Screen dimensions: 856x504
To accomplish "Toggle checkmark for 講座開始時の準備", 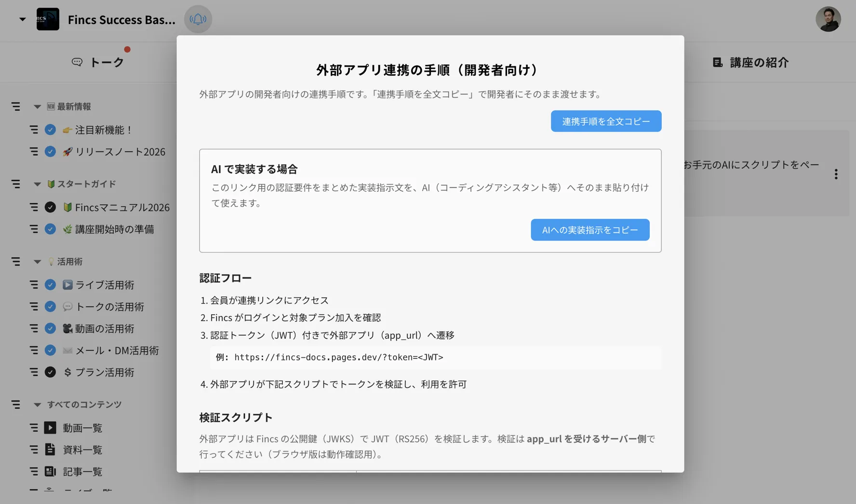I will tap(50, 229).
